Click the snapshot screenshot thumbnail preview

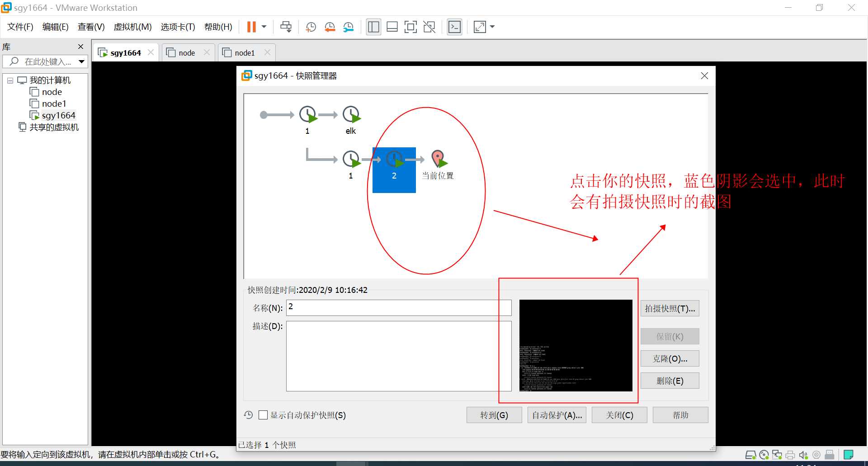(576, 345)
